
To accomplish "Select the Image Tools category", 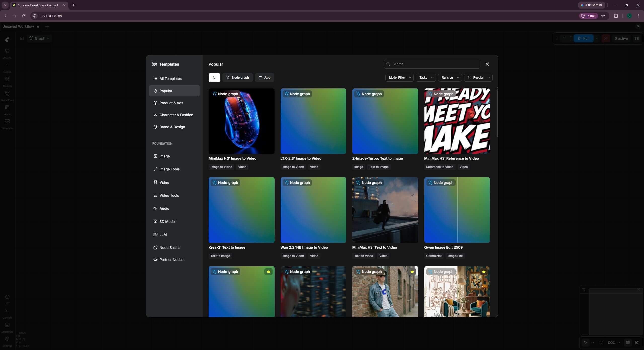I will pos(174,169).
